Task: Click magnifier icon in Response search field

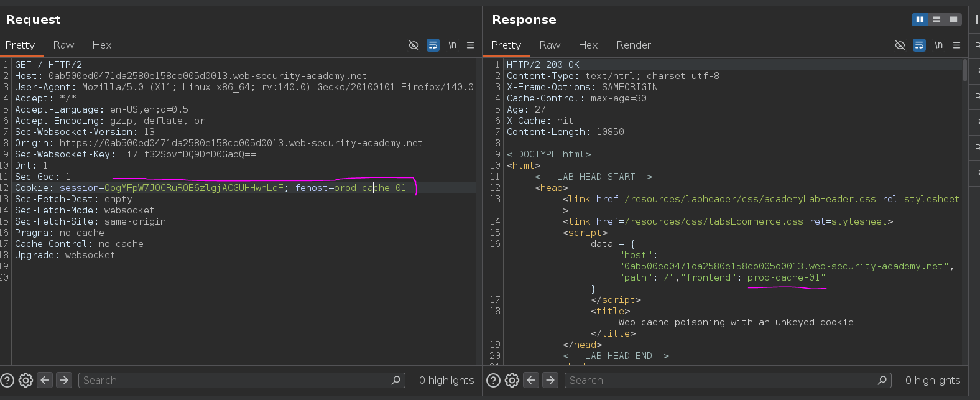Action: click(882, 380)
